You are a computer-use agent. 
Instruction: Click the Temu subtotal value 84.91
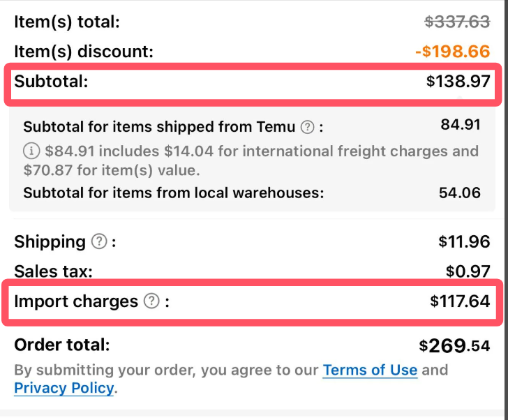click(x=461, y=125)
